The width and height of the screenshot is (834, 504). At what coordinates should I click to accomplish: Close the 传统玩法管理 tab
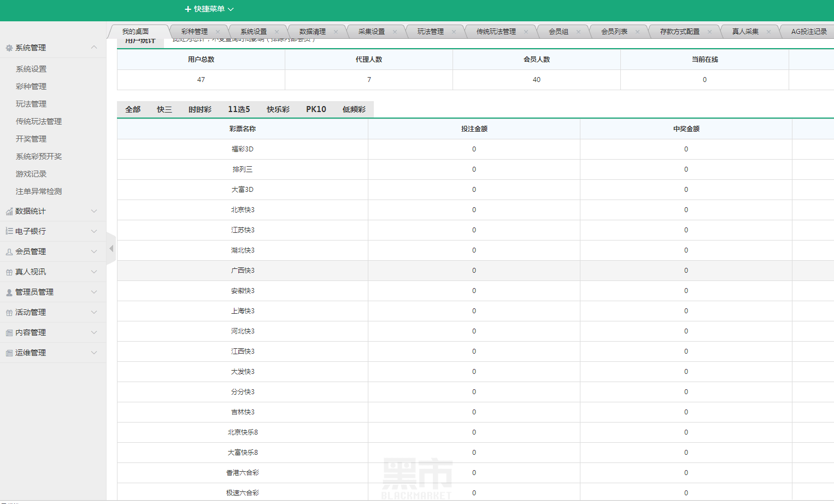coord(526,32)
